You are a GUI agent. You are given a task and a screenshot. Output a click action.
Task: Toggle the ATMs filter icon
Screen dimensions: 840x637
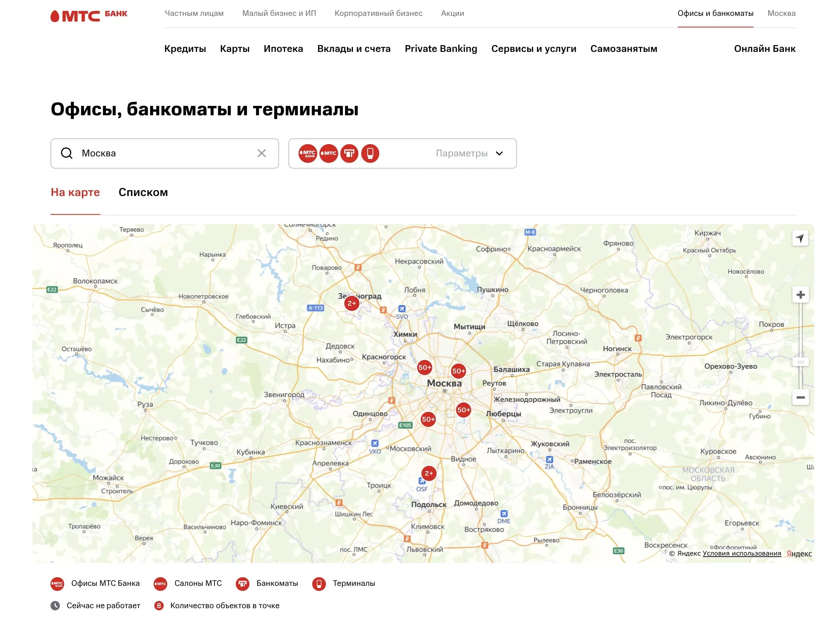tap(349, 153)
